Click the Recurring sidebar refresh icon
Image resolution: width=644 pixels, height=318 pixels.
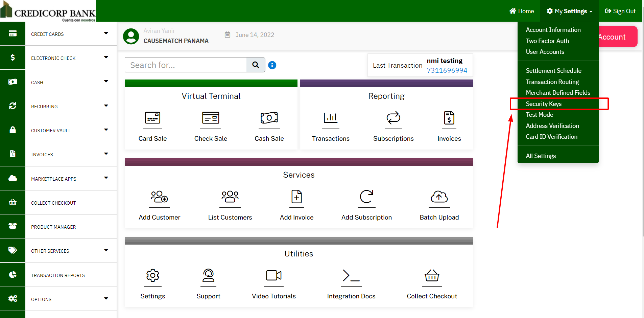tap(13, 106)
